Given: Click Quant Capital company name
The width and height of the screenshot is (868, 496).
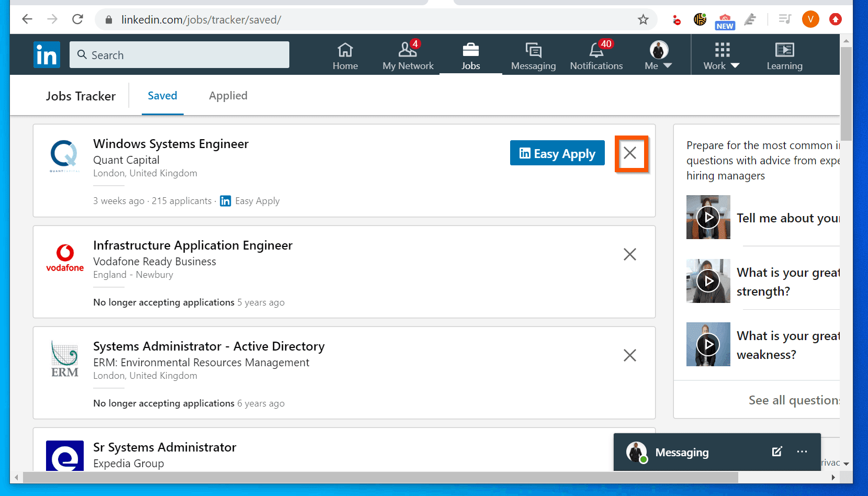Looking at the screenshot, I should [126, 160].
